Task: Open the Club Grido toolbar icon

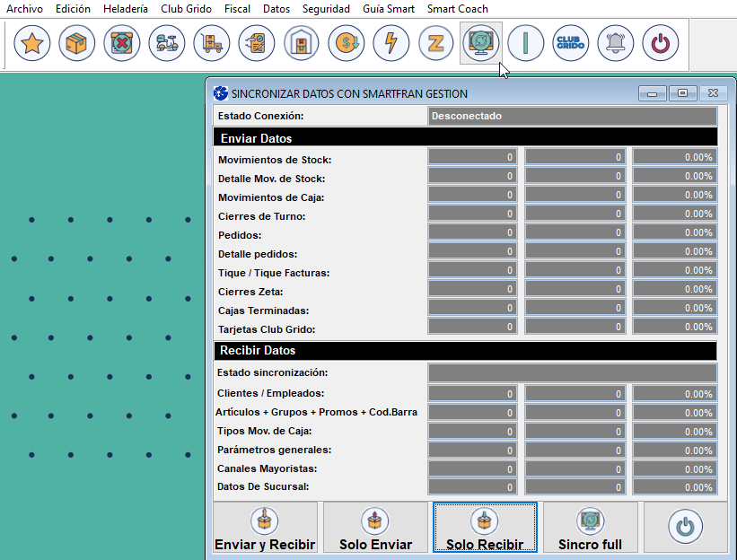Action: click(571, 43)
